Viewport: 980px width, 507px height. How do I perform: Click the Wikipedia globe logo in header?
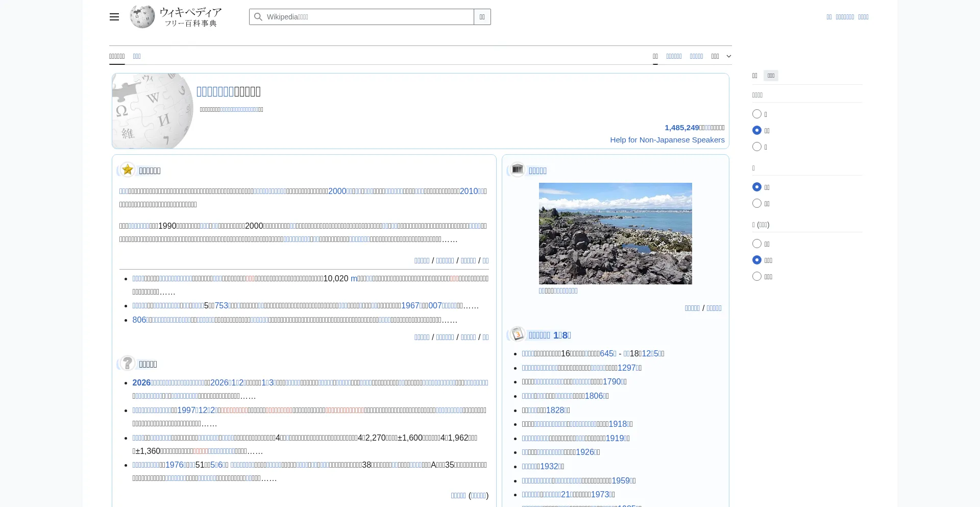click(142, 17)
